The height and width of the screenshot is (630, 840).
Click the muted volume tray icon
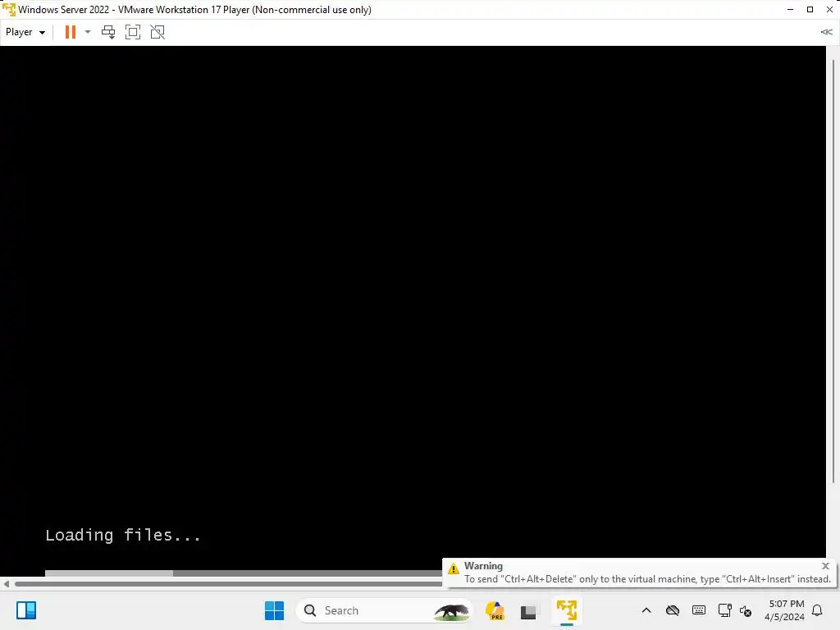click(745, 610)
